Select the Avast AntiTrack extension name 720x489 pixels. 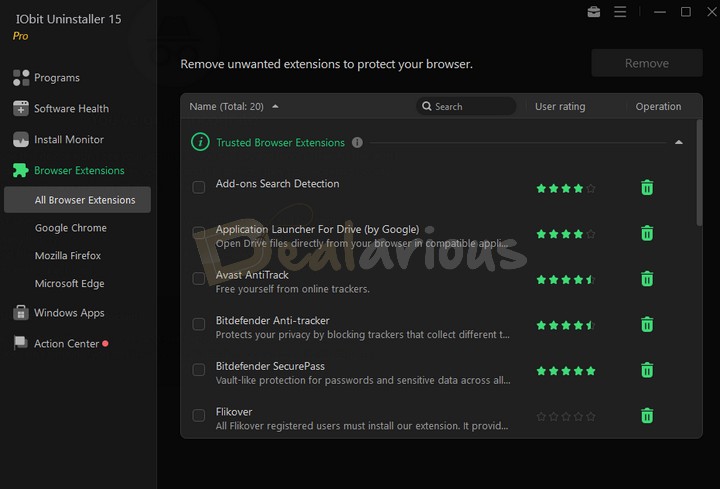click(252, 275)
